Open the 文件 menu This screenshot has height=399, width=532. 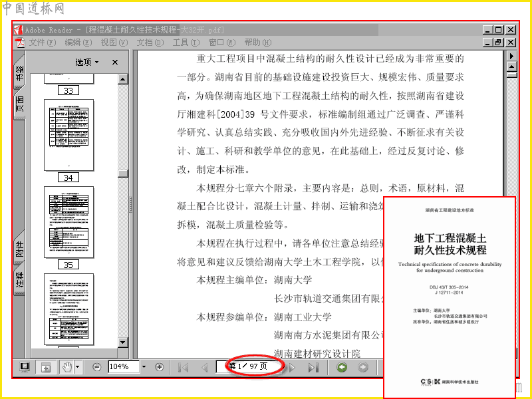point(41,43)
